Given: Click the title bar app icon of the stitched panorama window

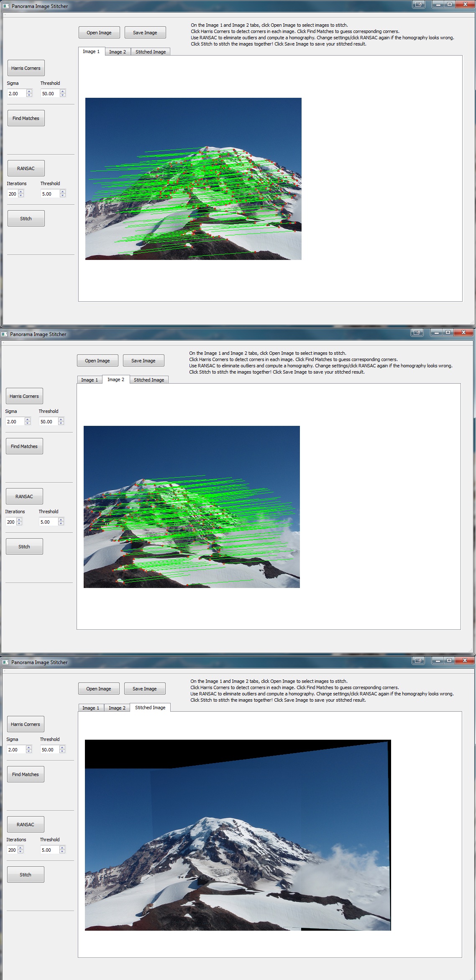Looking at the screenshot, I should pos(5,662).
